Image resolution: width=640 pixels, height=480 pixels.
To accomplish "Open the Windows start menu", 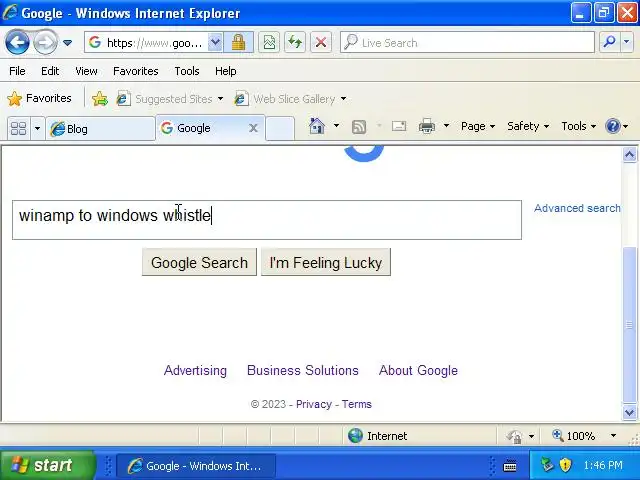I will [x=47, y=465].
